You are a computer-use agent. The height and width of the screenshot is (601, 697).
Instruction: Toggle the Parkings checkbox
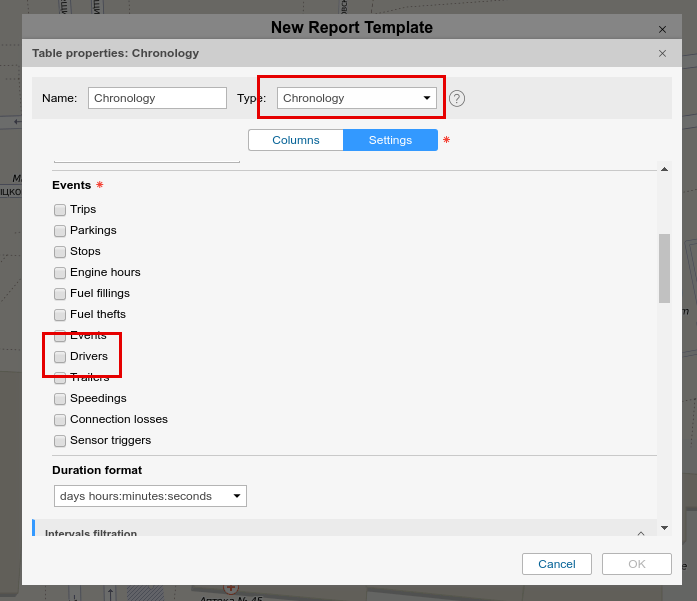[60, 231]
